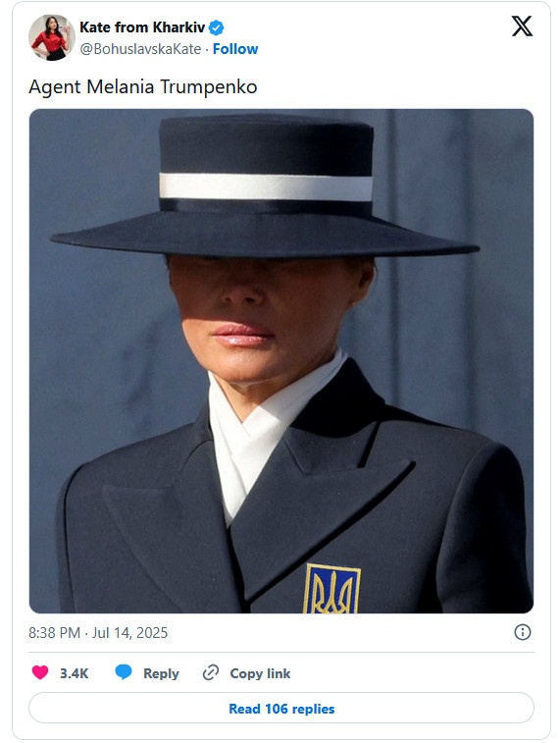Click the trident emblem in the photo
This screenshot has height=743, width=560.
pyautogui.click(x=331, y=589)
